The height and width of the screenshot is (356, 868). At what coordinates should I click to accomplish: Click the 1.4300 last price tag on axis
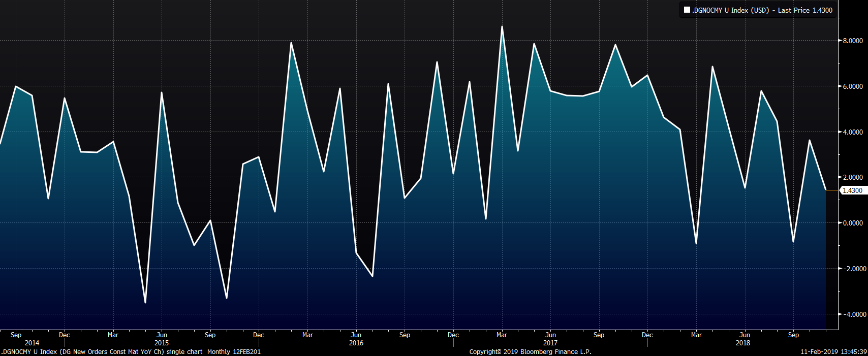pos(852,190)
